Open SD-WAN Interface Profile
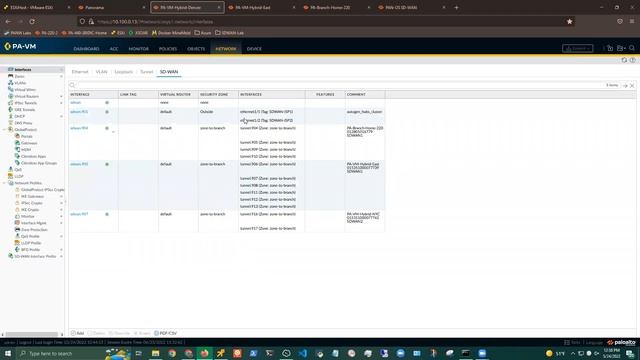Screen dimensions: 640x360 pos(35,256)
